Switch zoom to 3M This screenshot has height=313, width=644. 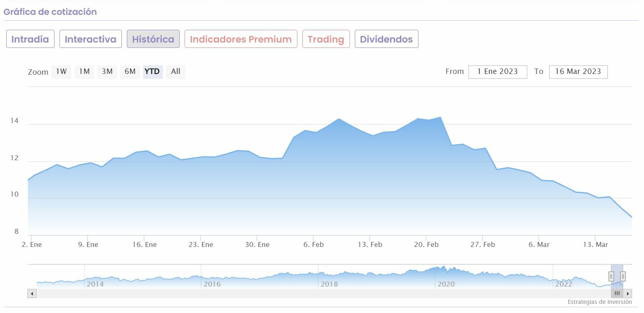(107, 71)
